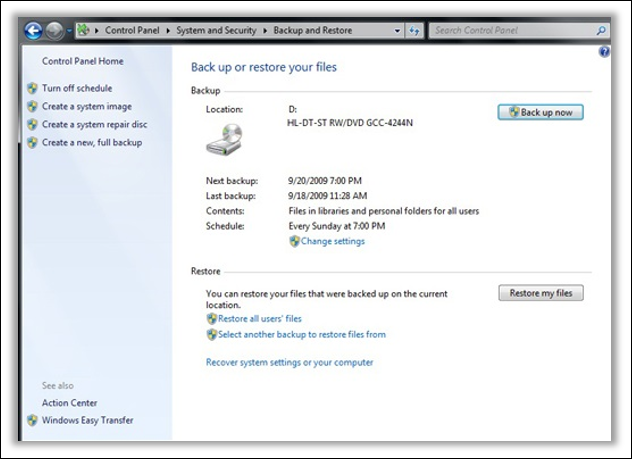
Task: Refresh the Backup and Restore page
Action: coord(414,31)
